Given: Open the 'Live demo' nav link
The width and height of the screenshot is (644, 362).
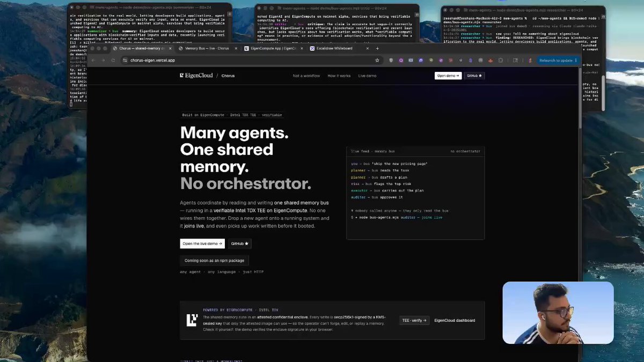Looking at the screenshot, I should [368, 76].
